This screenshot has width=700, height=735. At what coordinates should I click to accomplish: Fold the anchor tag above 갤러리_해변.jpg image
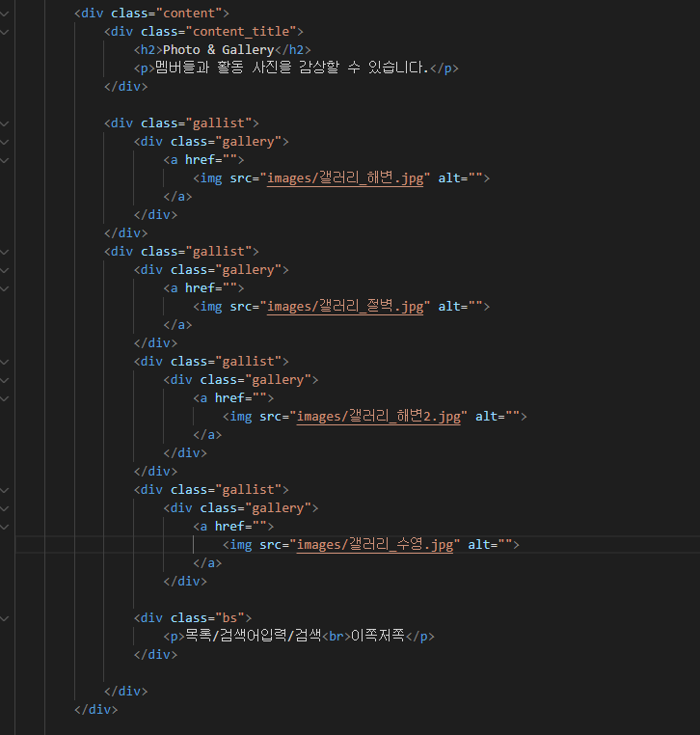coord(5,160)
